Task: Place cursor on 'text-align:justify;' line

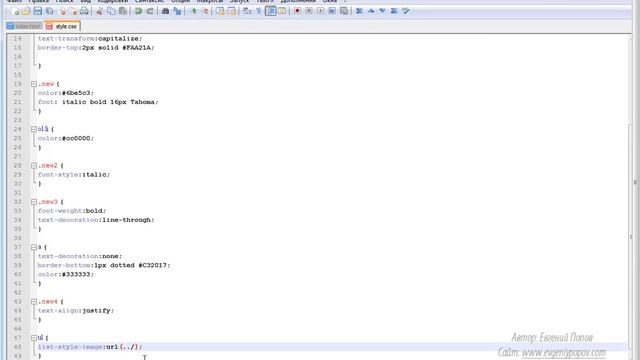Action: 76,311
